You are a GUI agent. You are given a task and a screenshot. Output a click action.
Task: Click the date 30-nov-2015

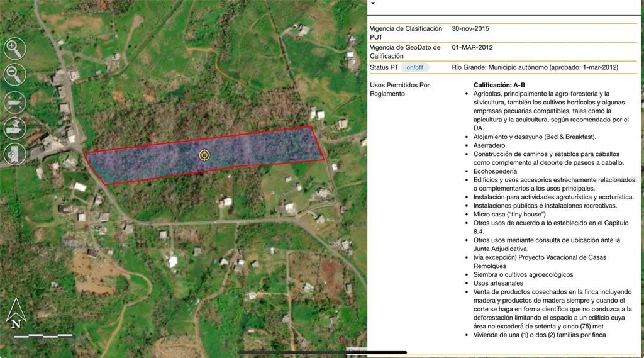470,29
